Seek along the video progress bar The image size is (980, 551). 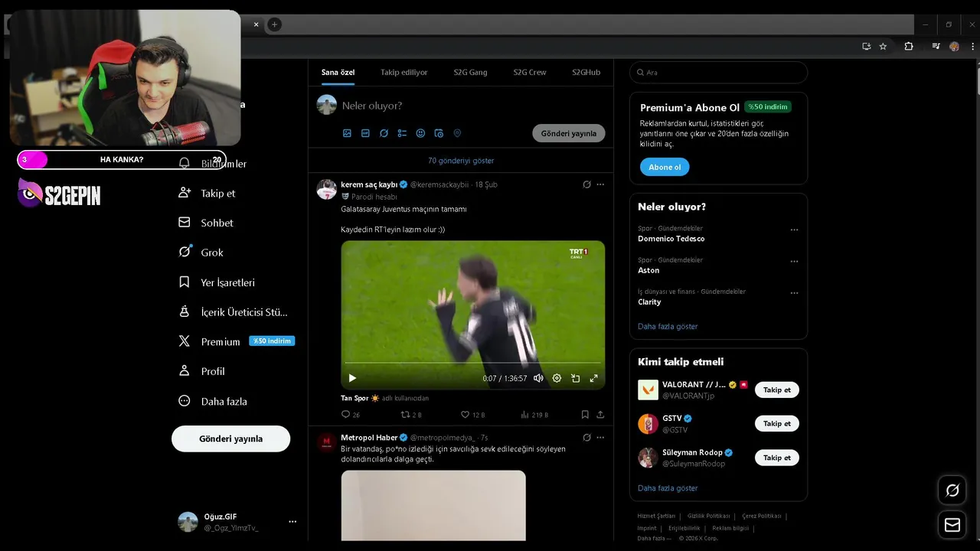click(472, 363)
